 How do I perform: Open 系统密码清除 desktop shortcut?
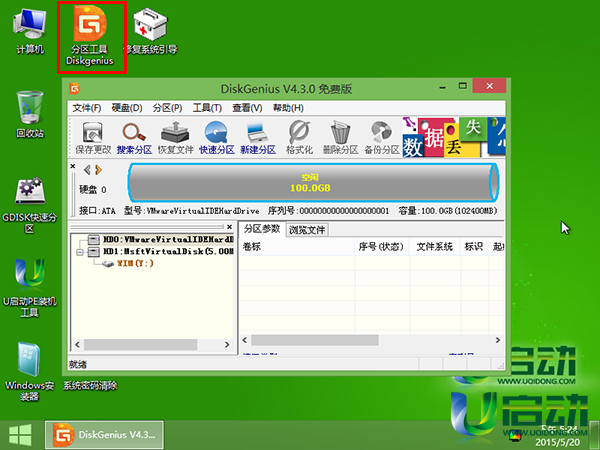[x=90, y=385]
